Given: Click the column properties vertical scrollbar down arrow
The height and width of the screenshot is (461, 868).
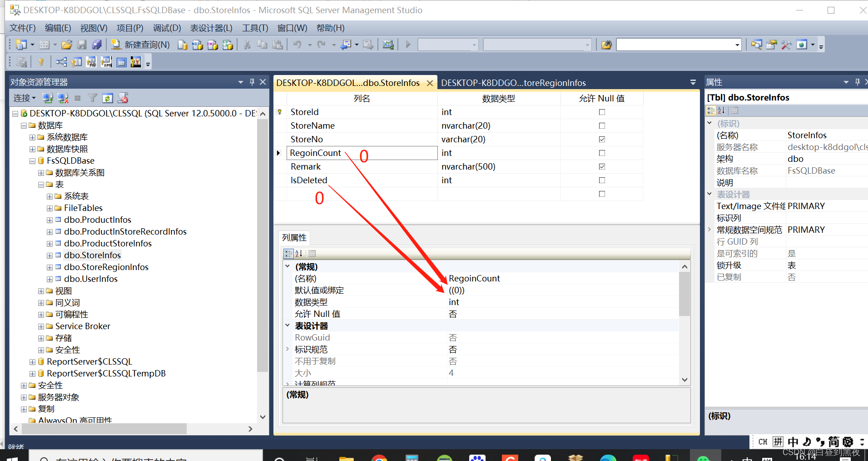Looking at the screenshot, I should tap(685, 380).
